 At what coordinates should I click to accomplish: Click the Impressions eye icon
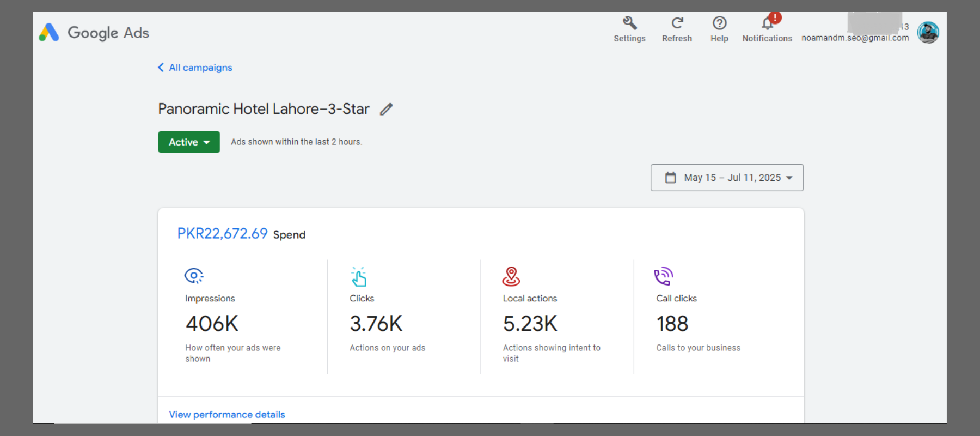click(194, 276)
